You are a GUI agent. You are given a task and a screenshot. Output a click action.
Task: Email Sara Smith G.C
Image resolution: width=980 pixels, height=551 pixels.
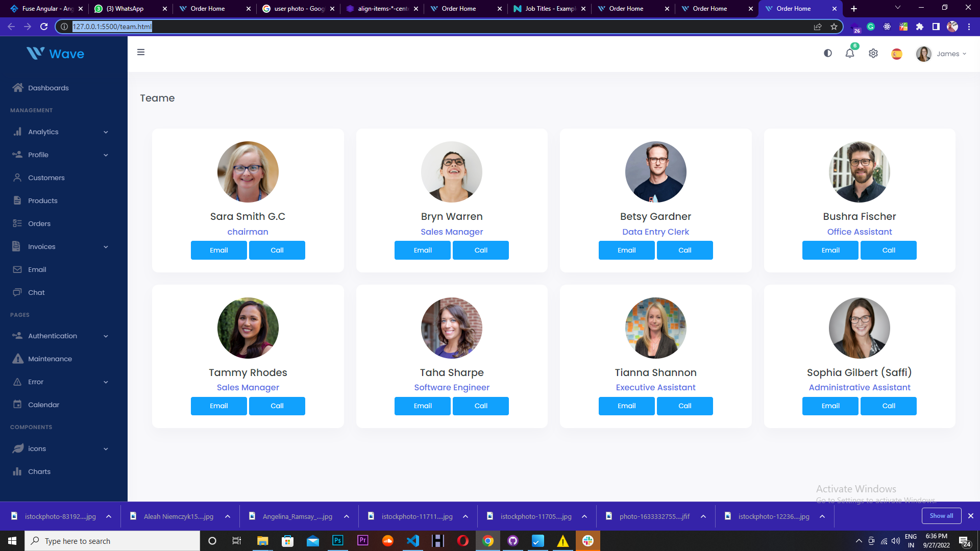pyautogui.click(x=218, y=250)
